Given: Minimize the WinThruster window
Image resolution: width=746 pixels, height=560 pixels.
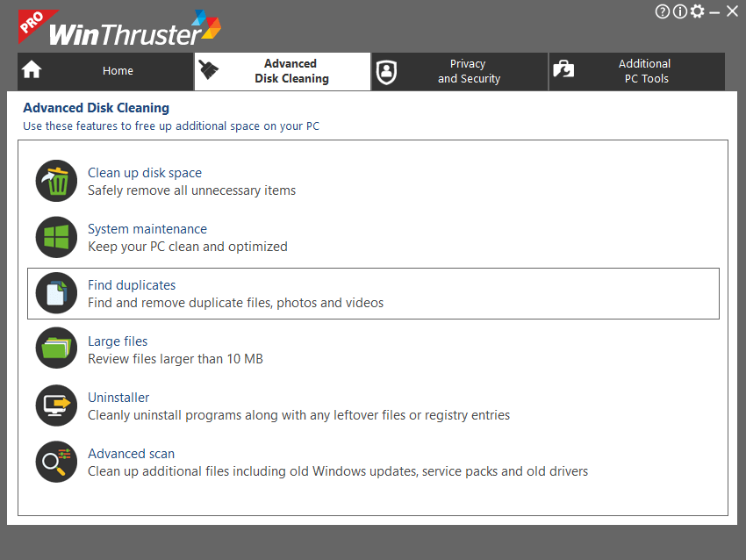Looking at the screenshot, I should point(714,13).
